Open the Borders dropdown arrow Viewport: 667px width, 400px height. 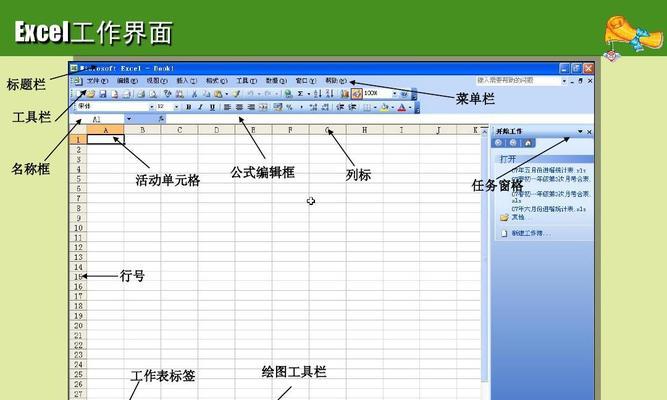pyautogui.click(x=375, y=107)
